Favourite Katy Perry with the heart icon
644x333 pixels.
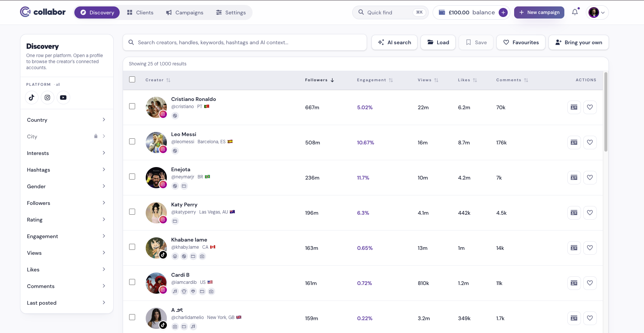pyautogui.click(x=590, y=213)
